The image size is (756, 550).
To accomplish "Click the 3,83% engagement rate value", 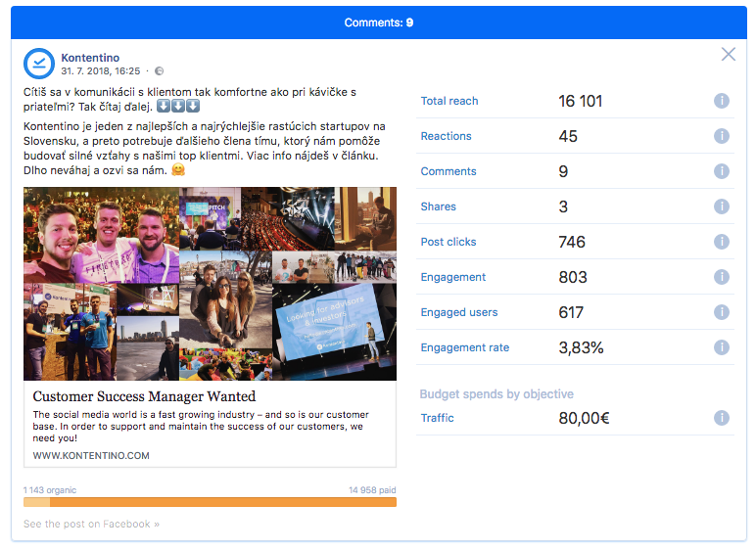I will tap(581, 347).
